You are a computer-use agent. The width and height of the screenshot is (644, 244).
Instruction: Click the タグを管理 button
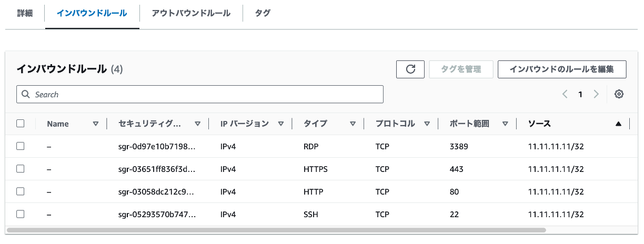(x=461, y=69)
